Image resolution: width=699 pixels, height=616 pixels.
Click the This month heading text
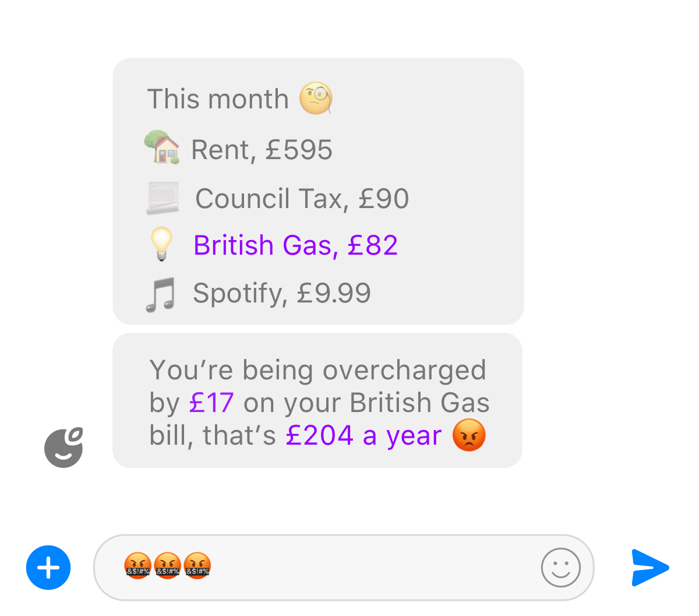tap(218, 98)
